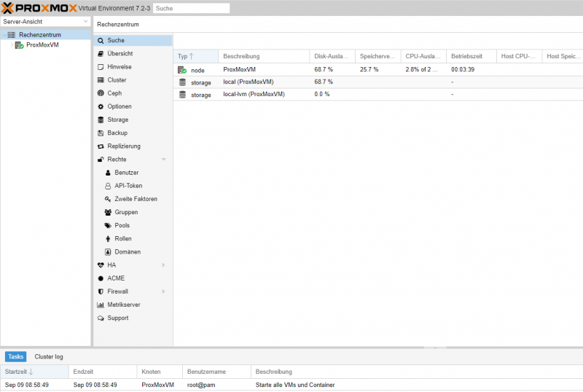The width and height of the screenshot is (583, 392).
Task: Expand the HA submenu arrow
Action: tap(163, 265)
